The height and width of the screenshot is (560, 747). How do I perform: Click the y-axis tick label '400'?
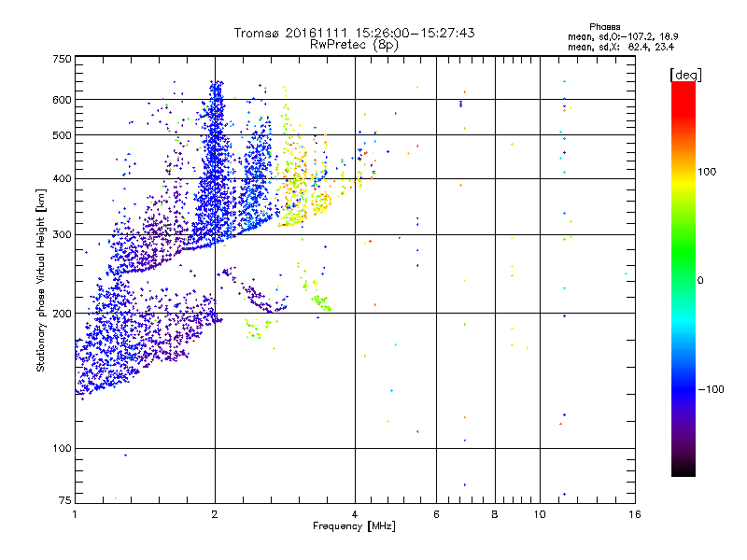[62, 178]
